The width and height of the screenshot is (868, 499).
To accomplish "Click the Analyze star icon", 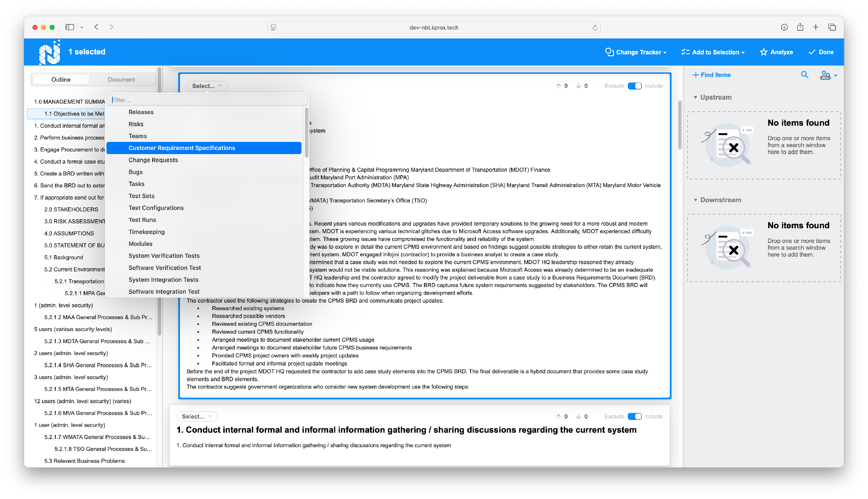I will (x=764, y=52).
